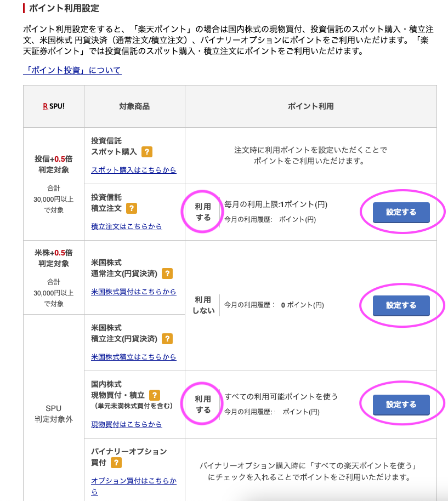Screen dimensions: 448x501
Task: Click 利用する status for 国内株式
Action: click(x=203, y=404)
